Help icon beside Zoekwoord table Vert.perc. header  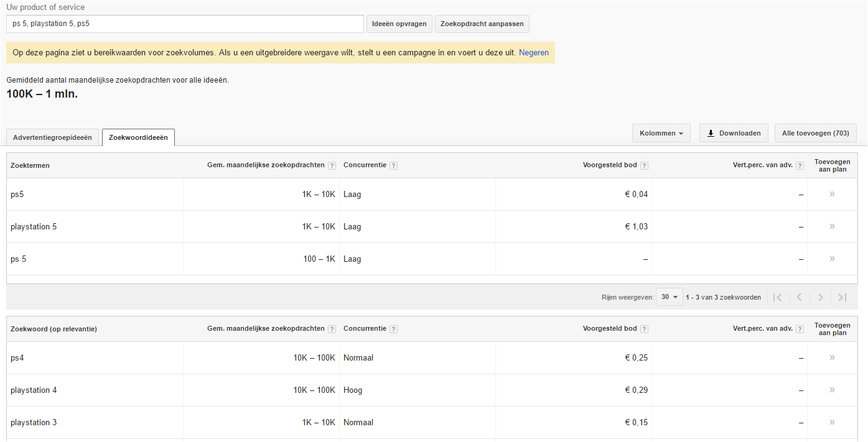tap(800, 329)
